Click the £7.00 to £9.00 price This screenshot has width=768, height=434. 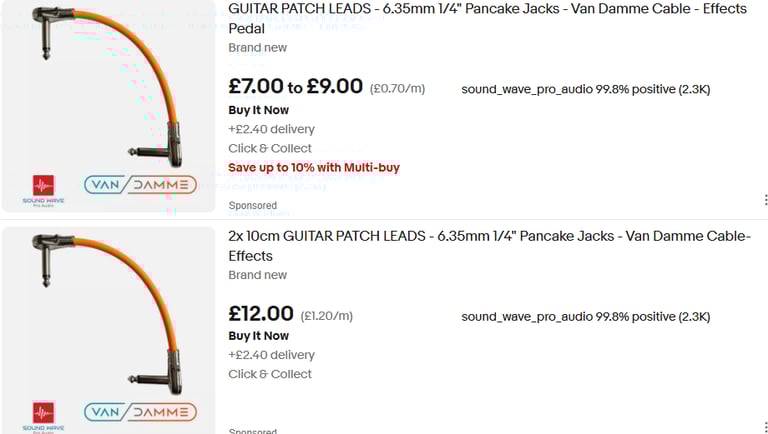[x=295, y=87]
